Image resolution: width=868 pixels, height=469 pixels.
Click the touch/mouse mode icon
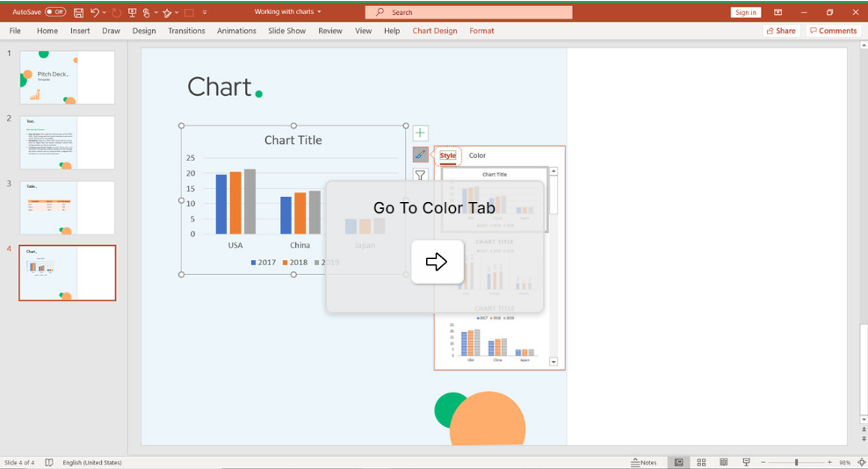146,12
